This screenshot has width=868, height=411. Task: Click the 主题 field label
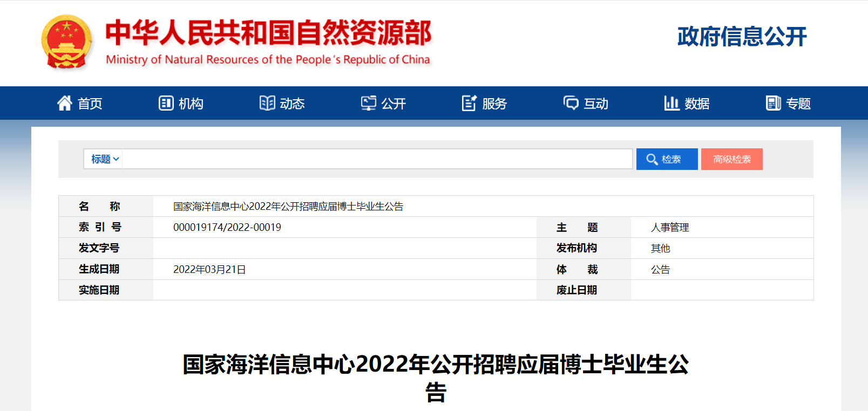(577, 227)
